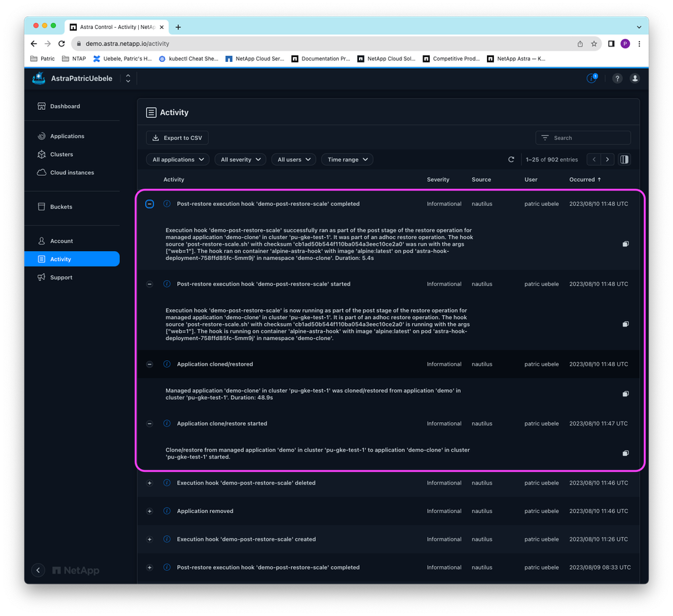This screenshot has width=673, height=616.
Task: Select the Astra Control Activity browser tab
Action: [x=117, y=27]
